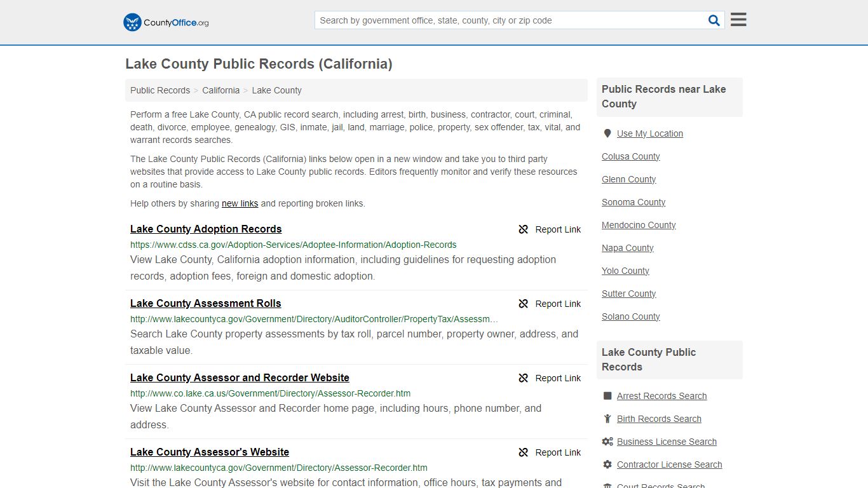This screenshot has height=488, width=868.
Task: Click the search magnifier icon
Action: pyautogui.click(x=714, y=20)
